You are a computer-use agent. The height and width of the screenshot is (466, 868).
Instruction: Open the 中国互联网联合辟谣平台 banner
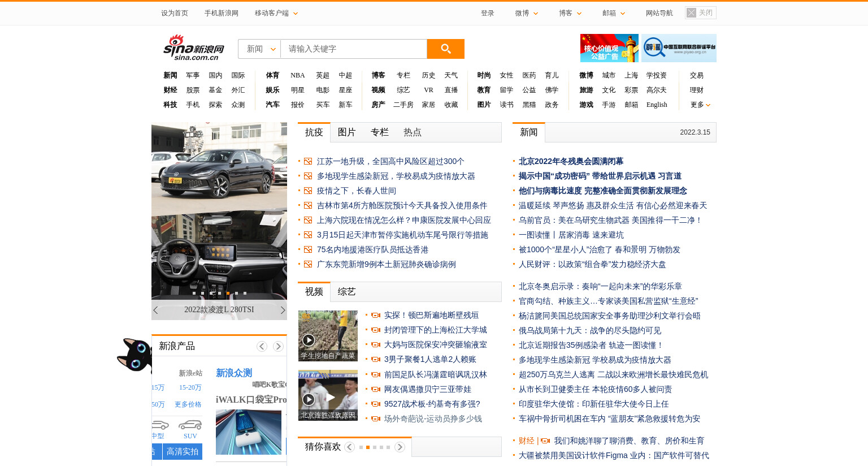[679, 48]
